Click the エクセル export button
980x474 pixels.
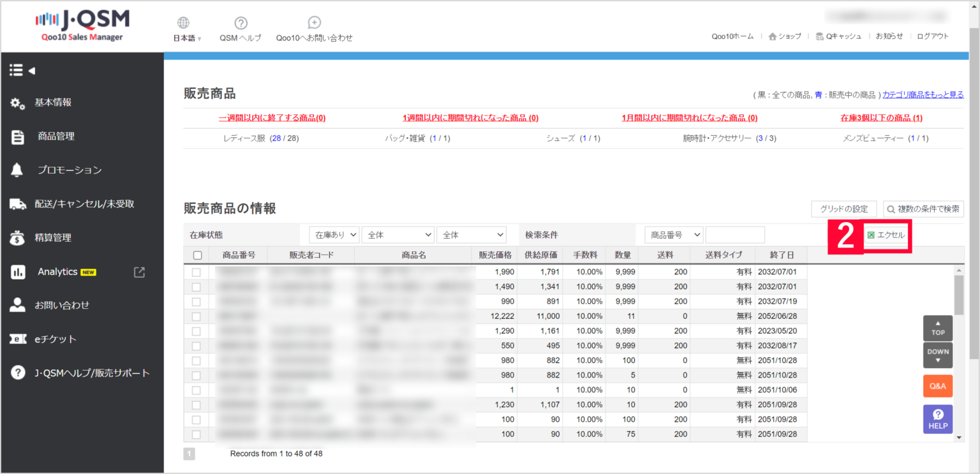click(886, 235)
